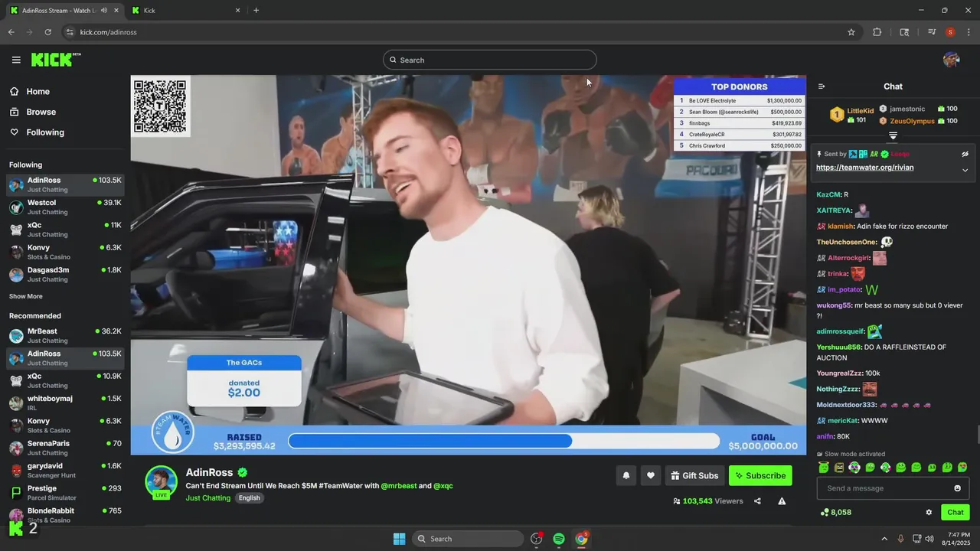980x551 pixels.
Task: Bookmark this page with the star icon
Action: [851, 32]
